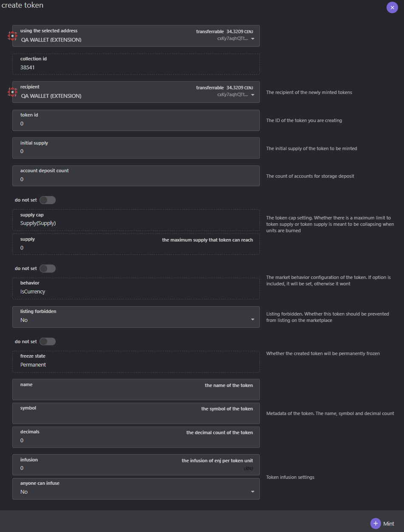Image resolution: width=404 pixels, height=532 pixels.
Task: Toggle the behavior 'do not set' switch
Action: [48, 268]
